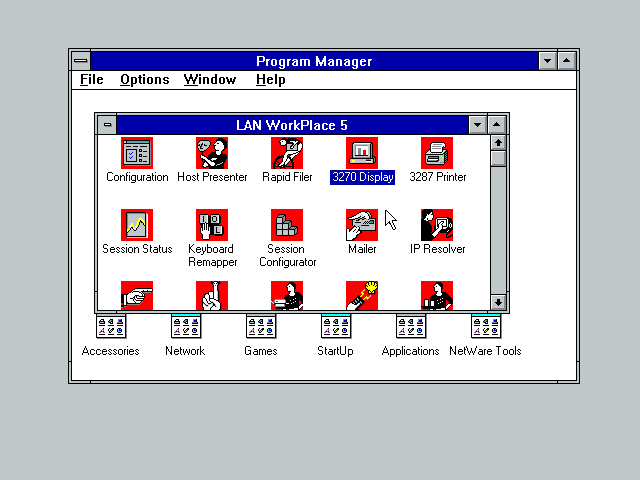Select the Applications program group
The width and height of the screenshot is (640, 480).
[411, 327]
